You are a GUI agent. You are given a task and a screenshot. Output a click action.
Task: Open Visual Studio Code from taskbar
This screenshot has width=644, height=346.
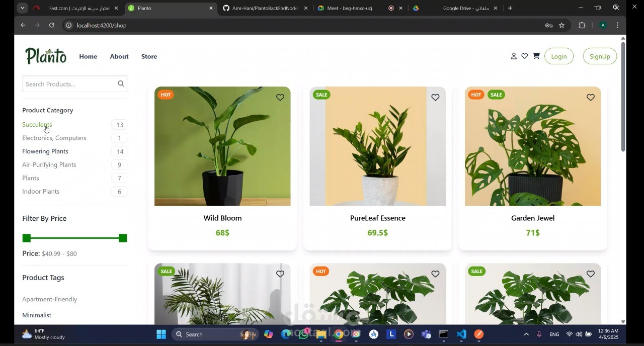pos(461,334)
